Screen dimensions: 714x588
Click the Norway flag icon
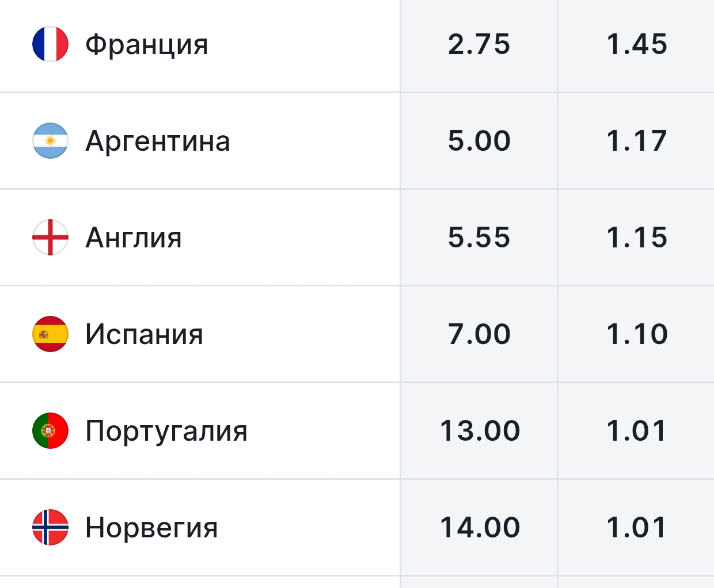pyautogui.click(x=50, y=527)
